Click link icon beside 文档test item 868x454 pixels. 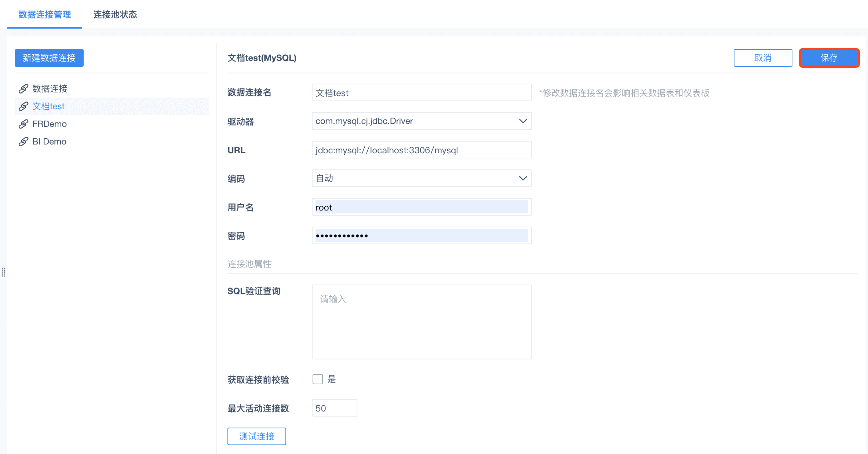(23, 106)
